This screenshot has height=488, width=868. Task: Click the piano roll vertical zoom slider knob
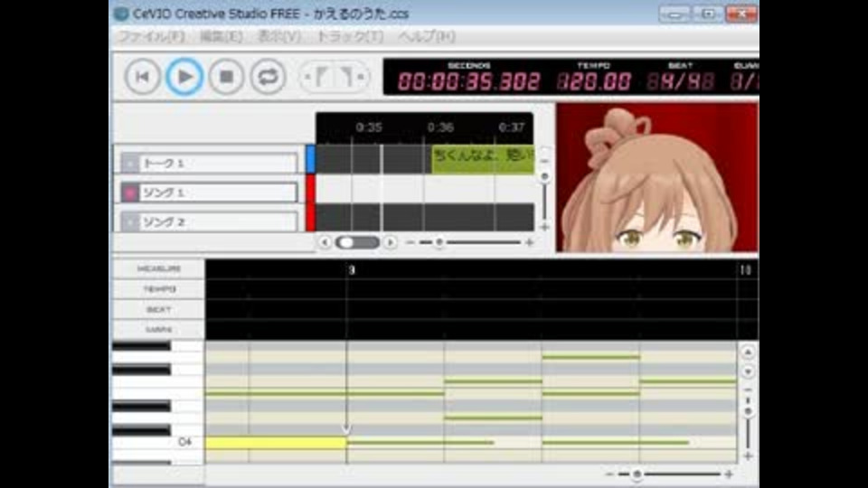(x=748, y=412)
